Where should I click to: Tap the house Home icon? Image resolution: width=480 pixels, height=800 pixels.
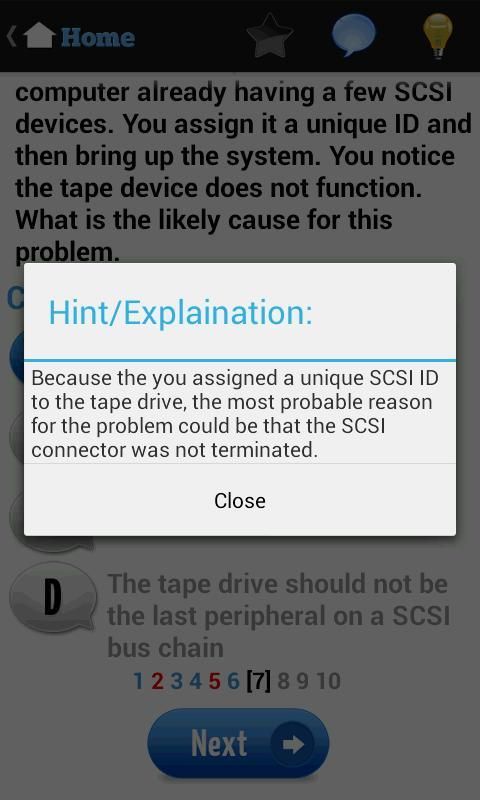coord(39,36)
